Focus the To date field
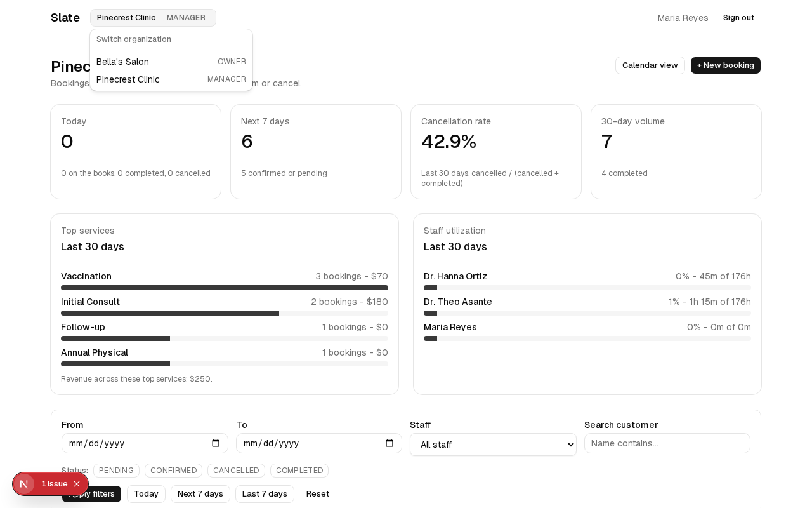Viewport: 812px width, 508px height. tap(319, 443)
